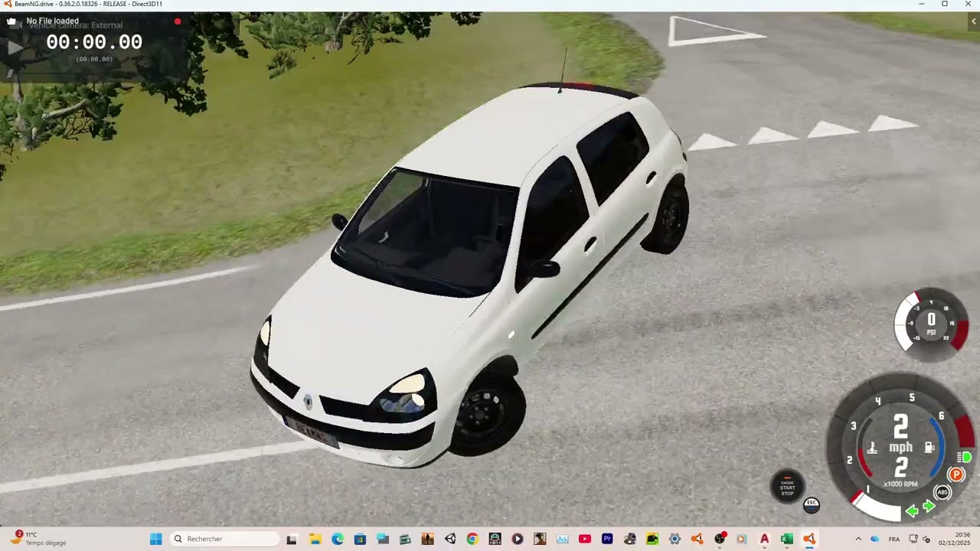The image size is (980, 551).
Task: Open Google Chrome from the taskbar
Action: (472, 539)
